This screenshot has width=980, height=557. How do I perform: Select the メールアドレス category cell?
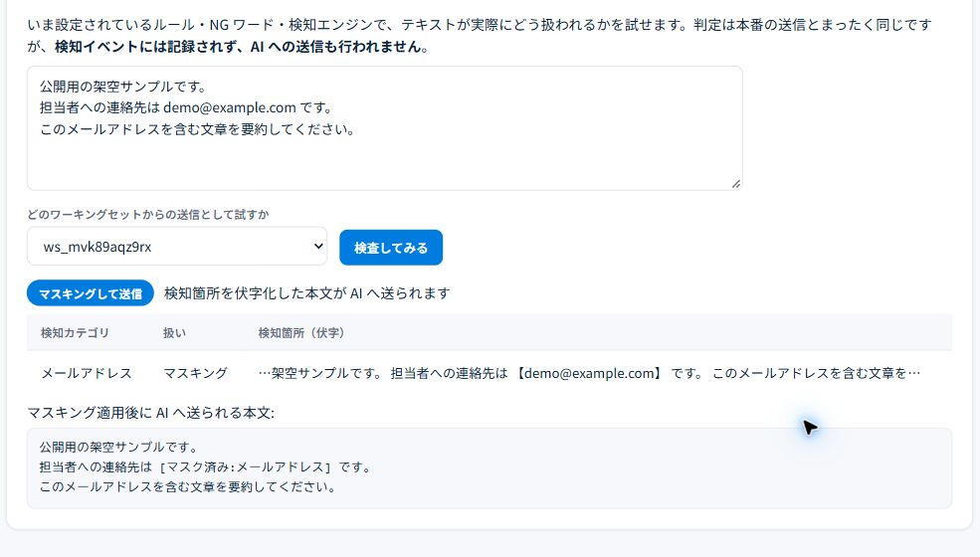[87, 373]
